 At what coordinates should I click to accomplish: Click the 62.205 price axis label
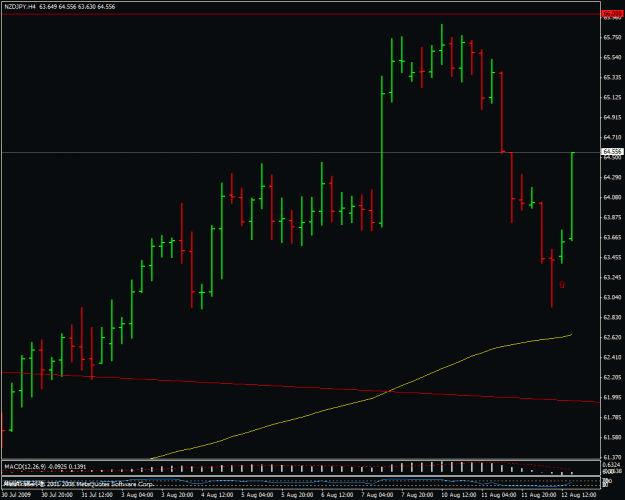pyautogui.click(x=613, y=377)
